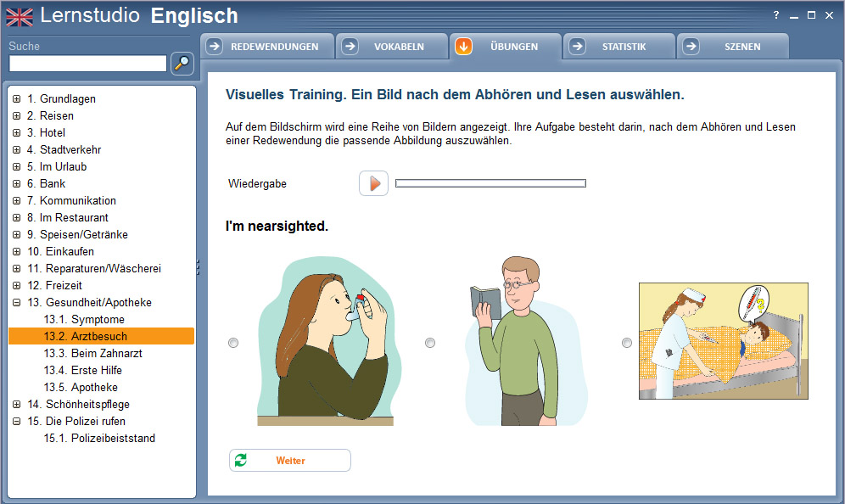Select the radio button for the inhaler woman picture

233,343
